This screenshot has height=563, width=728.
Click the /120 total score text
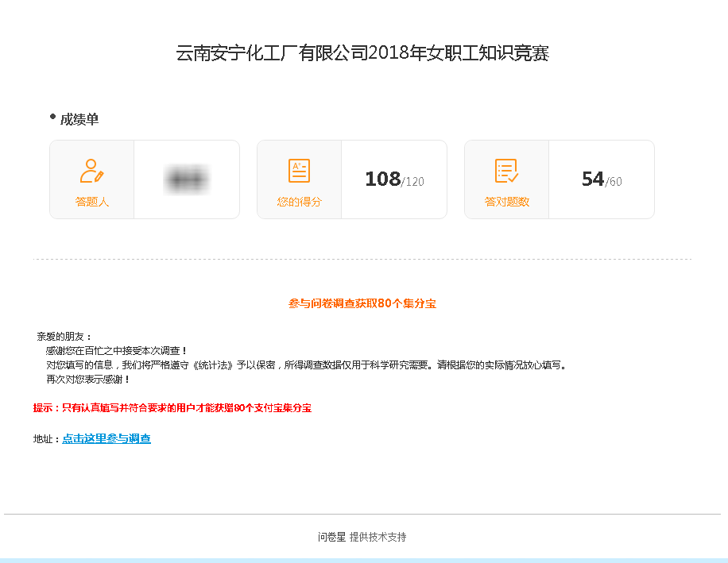(412, 182)
